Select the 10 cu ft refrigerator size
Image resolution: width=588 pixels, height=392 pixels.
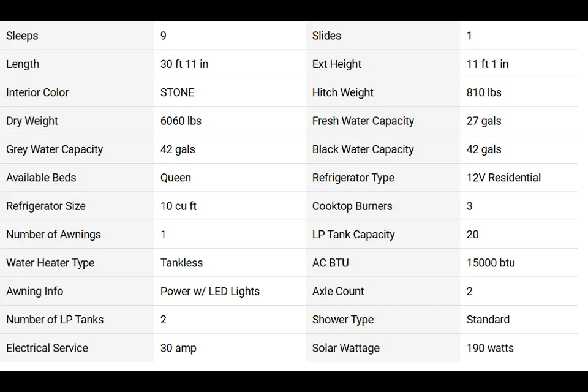(178, 206)
